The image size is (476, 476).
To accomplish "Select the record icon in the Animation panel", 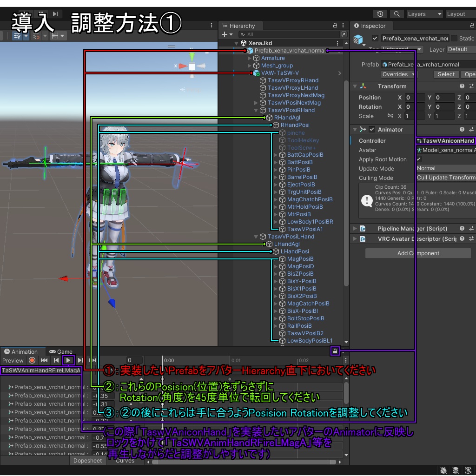I will point(32,360).
